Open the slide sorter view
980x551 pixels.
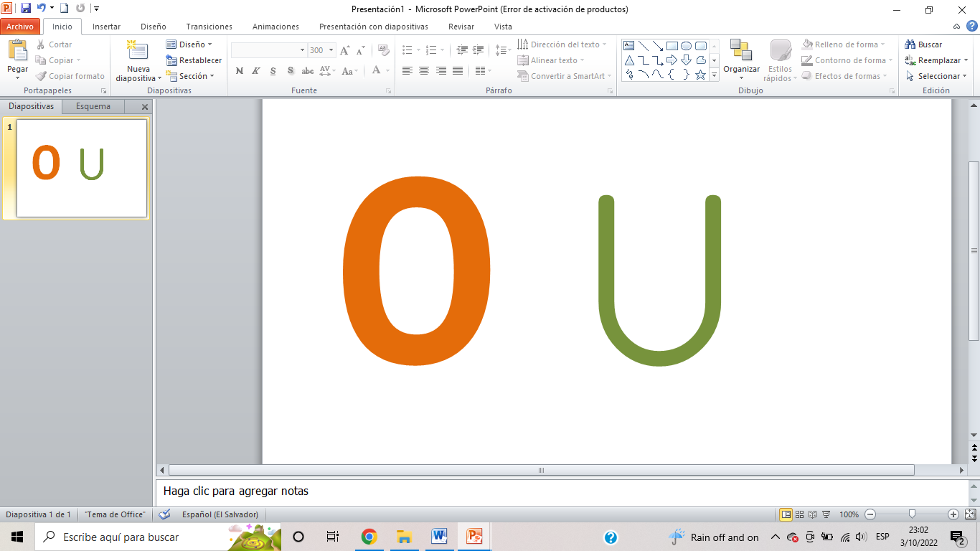click(800, 514)
